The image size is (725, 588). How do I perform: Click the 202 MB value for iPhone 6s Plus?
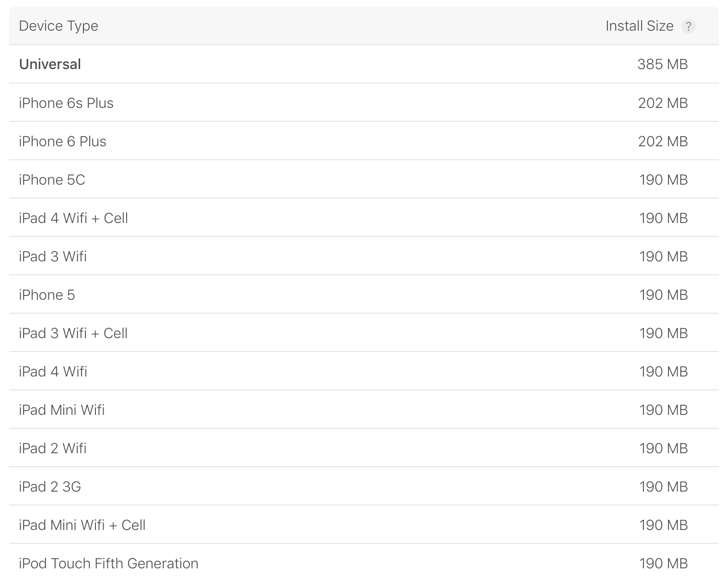pos(663,103)
